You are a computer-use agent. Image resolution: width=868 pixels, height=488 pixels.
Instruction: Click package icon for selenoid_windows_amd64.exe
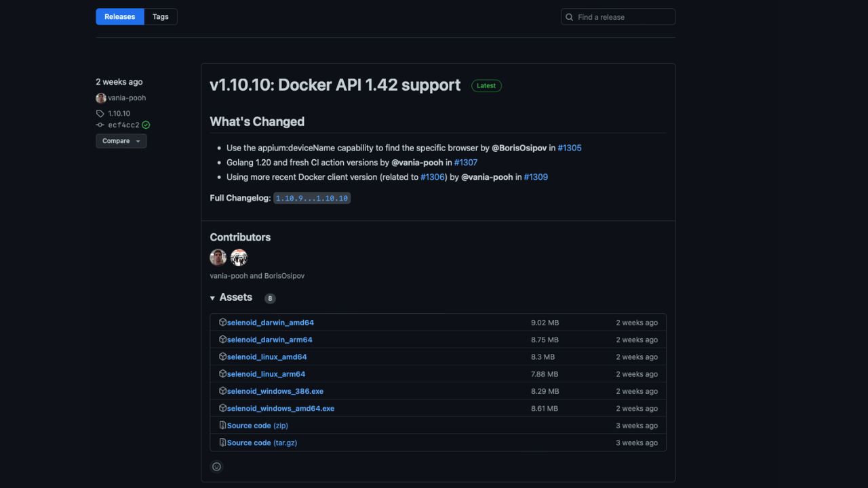pos(222,408)
